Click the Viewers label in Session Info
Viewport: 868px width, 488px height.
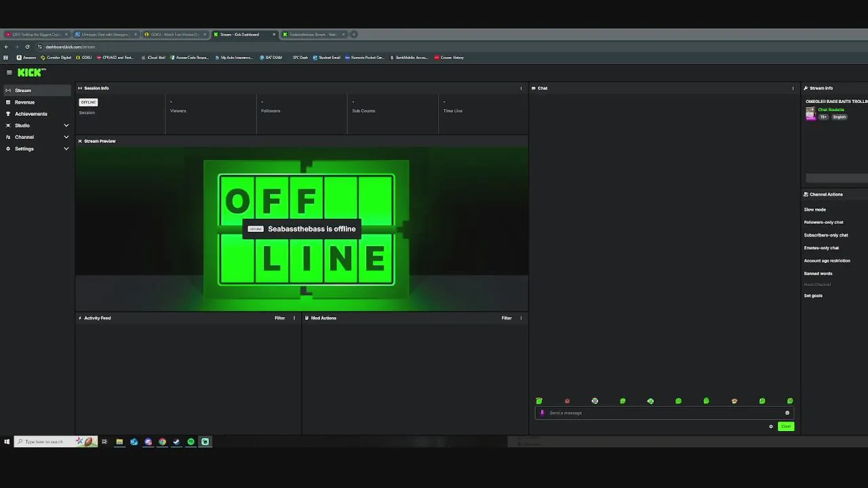tap(178, 111)
